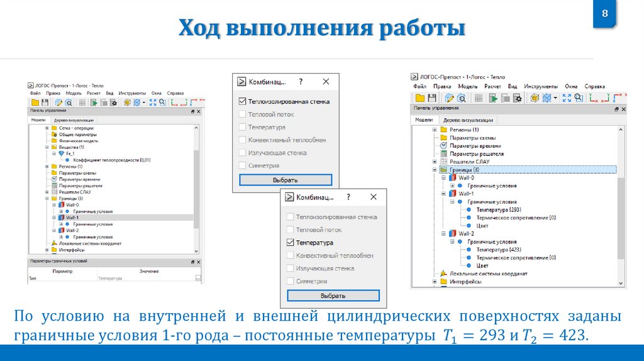
Task: Click zoom magnifier icon in left window toolbar
Action: pos(162,103)
